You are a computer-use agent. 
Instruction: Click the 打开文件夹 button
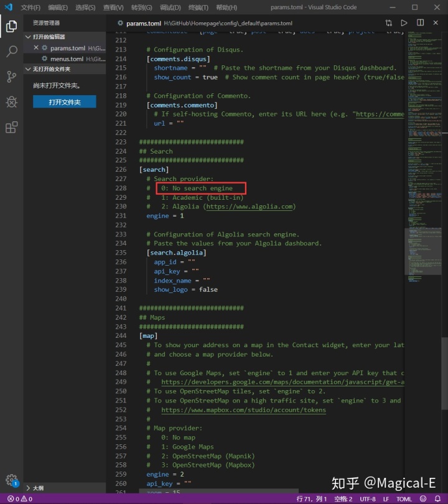64,102
